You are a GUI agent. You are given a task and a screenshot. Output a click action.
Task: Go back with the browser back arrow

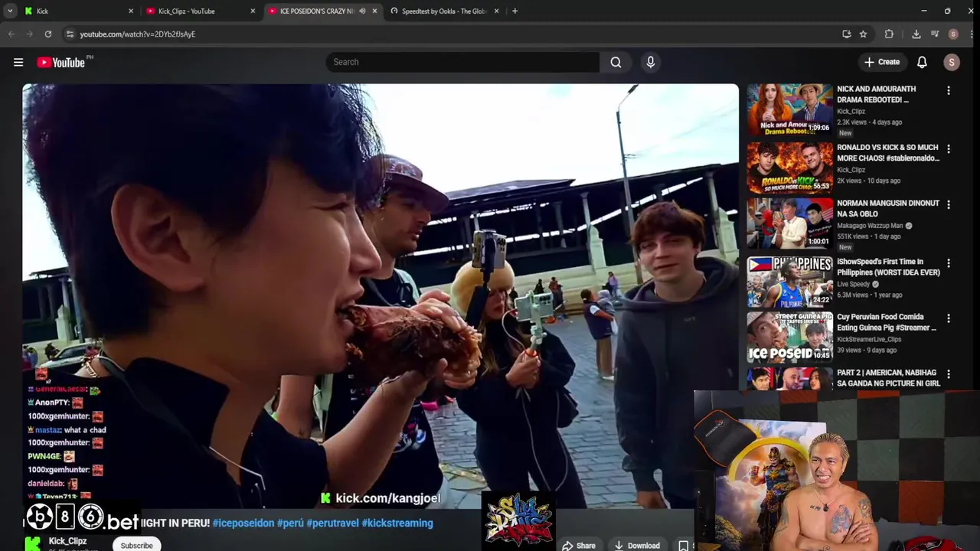coord(11,34)
